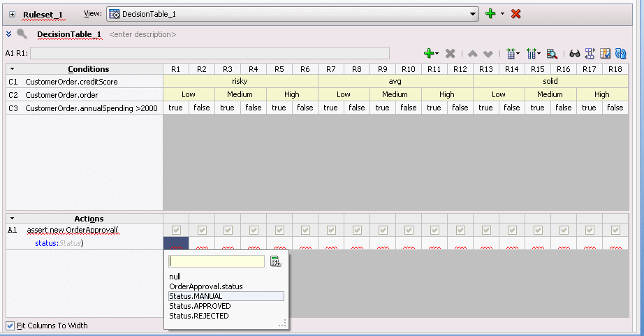Click the enter description placeholder
The height and width of the screenshot is (336, 644).
point(142,34)
